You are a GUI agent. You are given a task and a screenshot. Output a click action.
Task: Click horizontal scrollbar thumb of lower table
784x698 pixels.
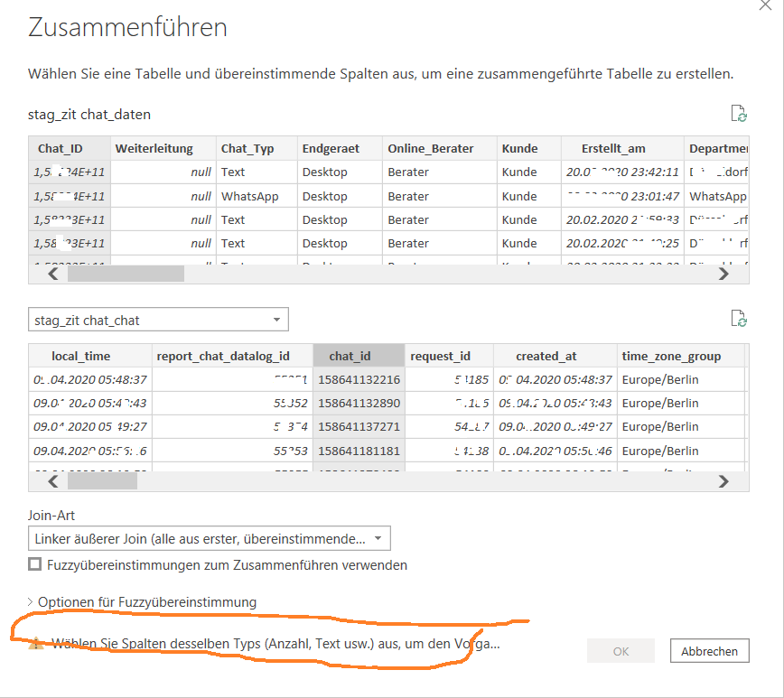tap(102, 481)
